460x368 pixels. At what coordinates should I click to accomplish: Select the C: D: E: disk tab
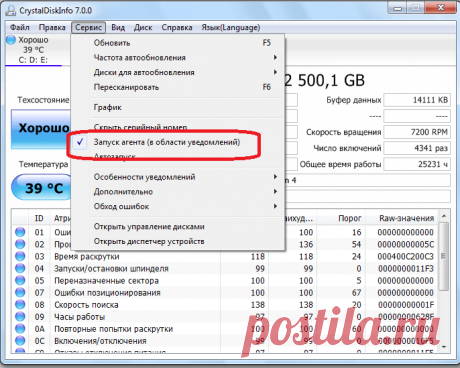33,50
